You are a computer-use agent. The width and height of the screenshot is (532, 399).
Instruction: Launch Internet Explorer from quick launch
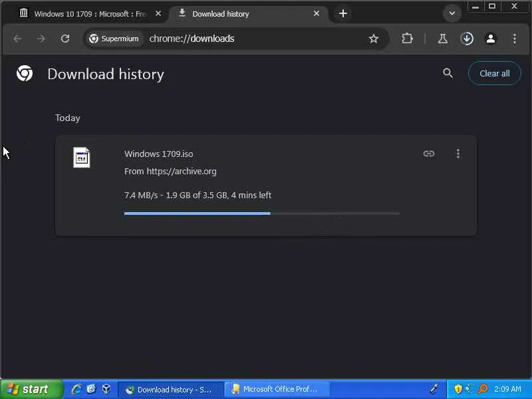pos(76,389)
